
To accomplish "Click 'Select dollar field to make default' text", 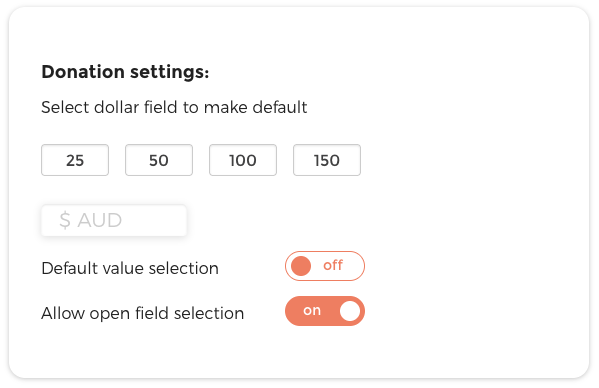I will pyautogui.click(x=174, y=107).
